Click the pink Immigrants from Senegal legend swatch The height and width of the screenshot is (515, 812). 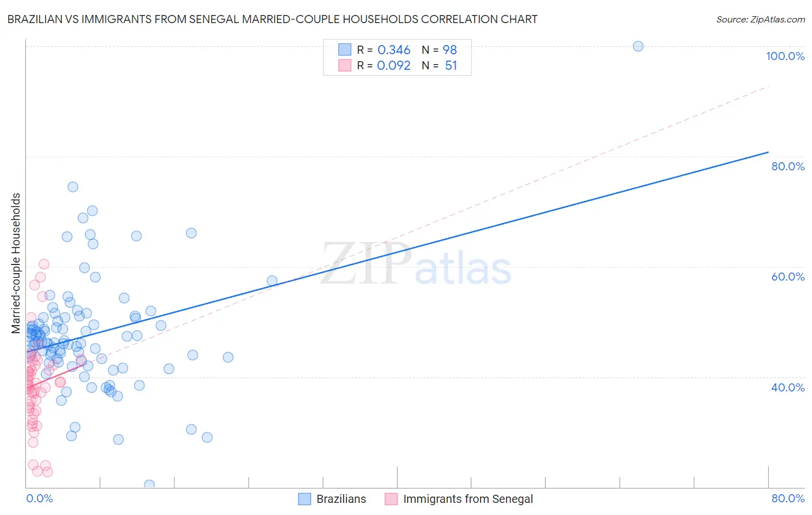click(x=391, y=499)
